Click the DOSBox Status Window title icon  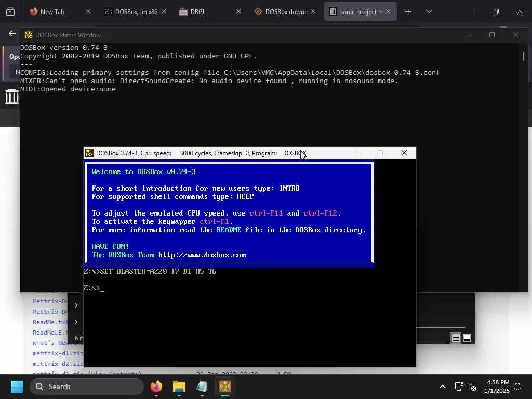pos(29,35)
